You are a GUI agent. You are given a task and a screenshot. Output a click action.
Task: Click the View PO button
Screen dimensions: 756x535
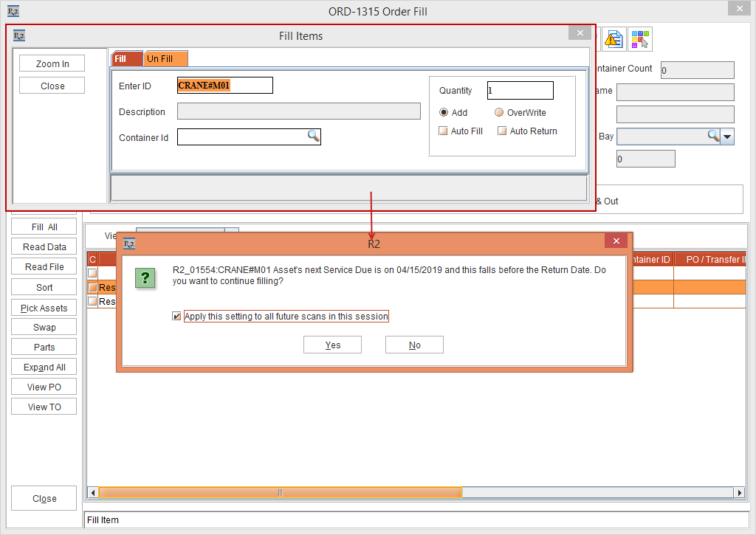coord(44,387)
